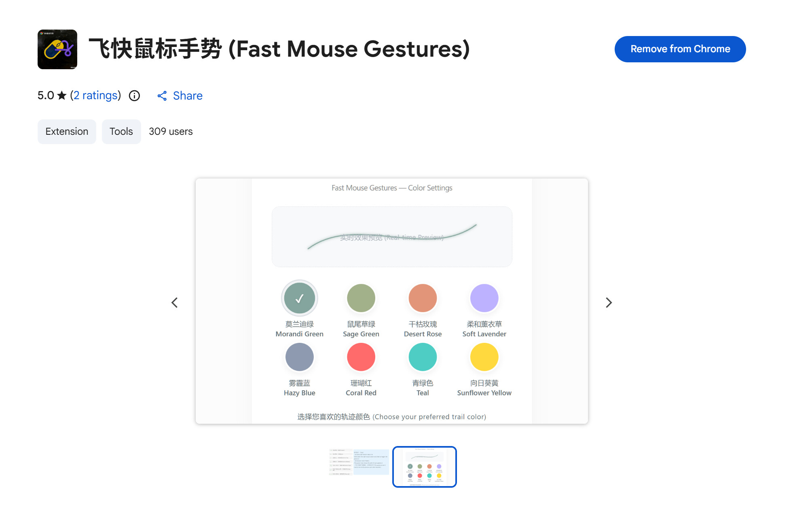Choose the Teal color swatch
Viewport: 812px width, 512px height.
tap(423, 357)
